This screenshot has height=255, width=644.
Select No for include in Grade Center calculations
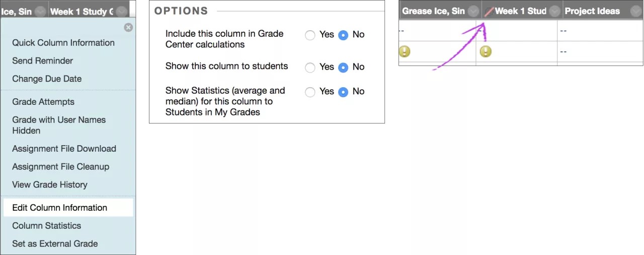click(343, 35)
